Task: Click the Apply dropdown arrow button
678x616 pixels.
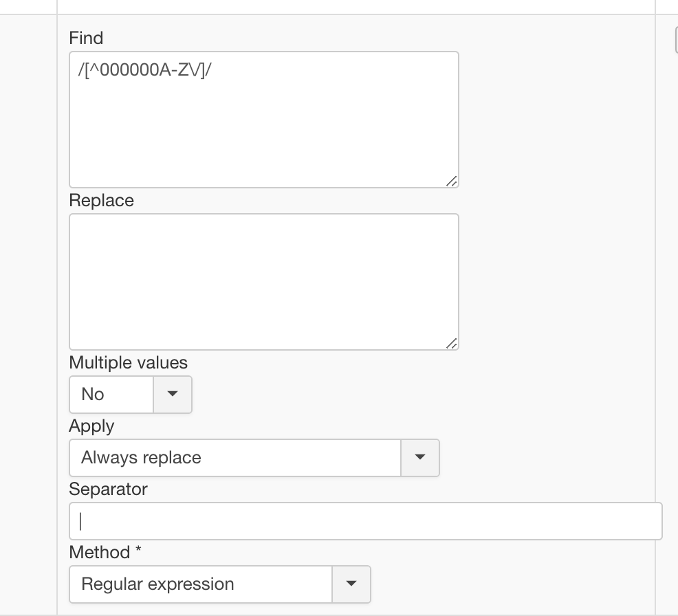Action: pos(419,457)
